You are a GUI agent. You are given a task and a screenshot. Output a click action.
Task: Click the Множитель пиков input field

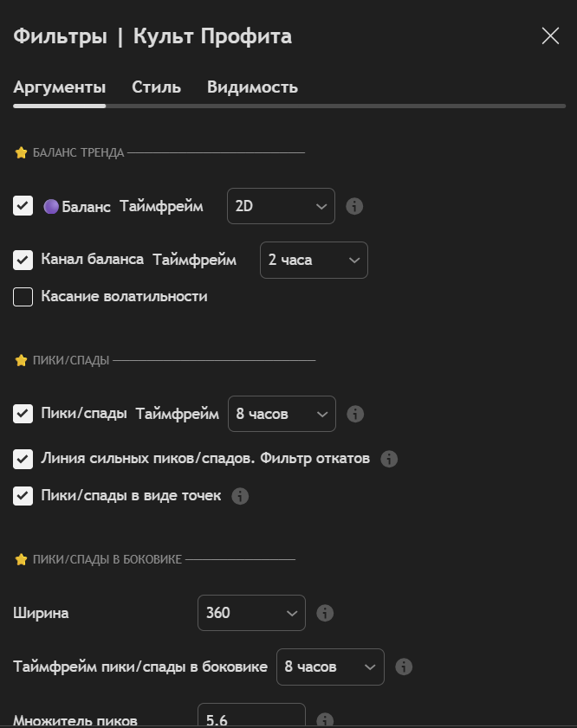click(251, 718)
